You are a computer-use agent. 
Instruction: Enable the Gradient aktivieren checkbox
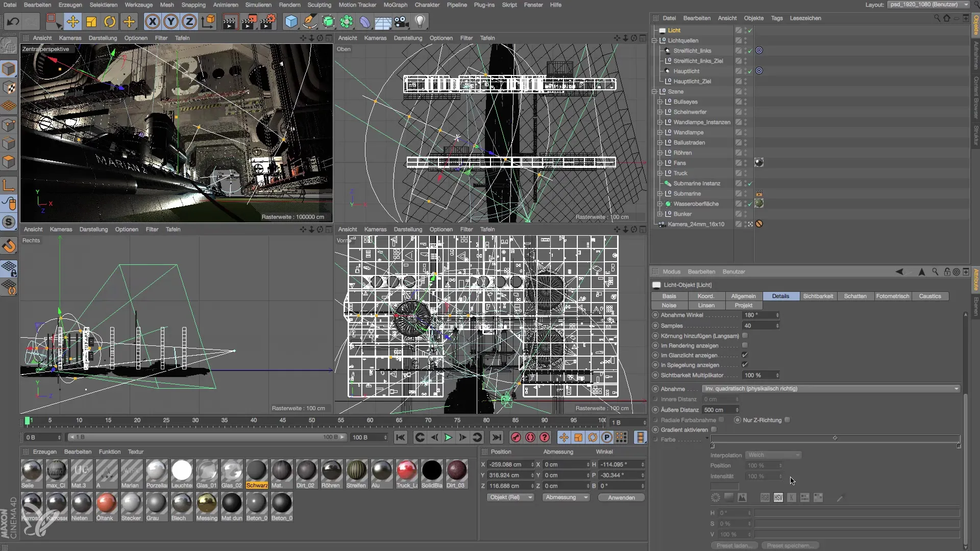point(714,430)
